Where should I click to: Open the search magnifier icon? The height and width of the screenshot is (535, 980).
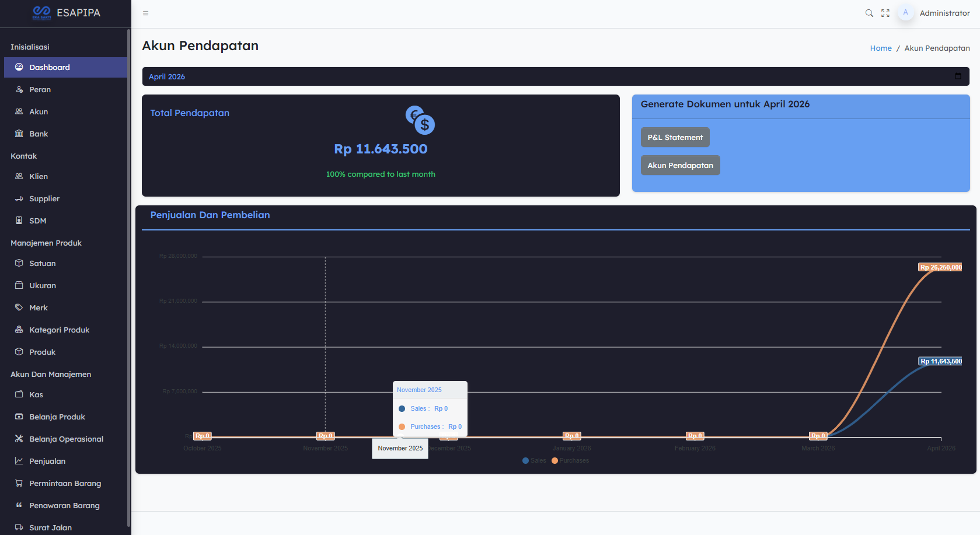coord(869,13)
